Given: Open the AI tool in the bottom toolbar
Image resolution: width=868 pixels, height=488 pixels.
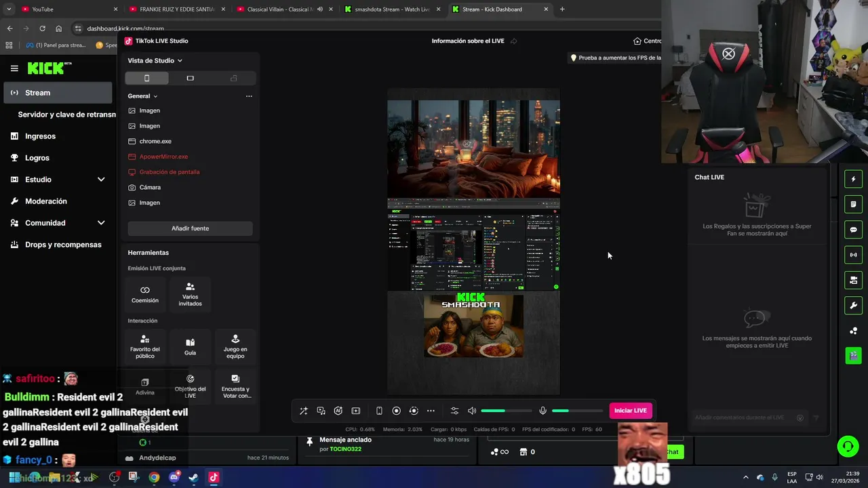Looking at the screenshot, I should point(338,411).
